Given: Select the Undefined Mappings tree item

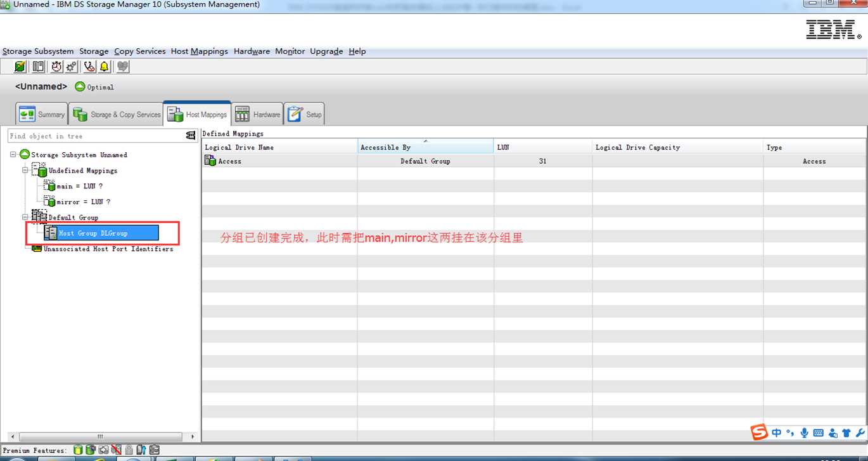Looking at the screenshot, I should pos(83,171).
